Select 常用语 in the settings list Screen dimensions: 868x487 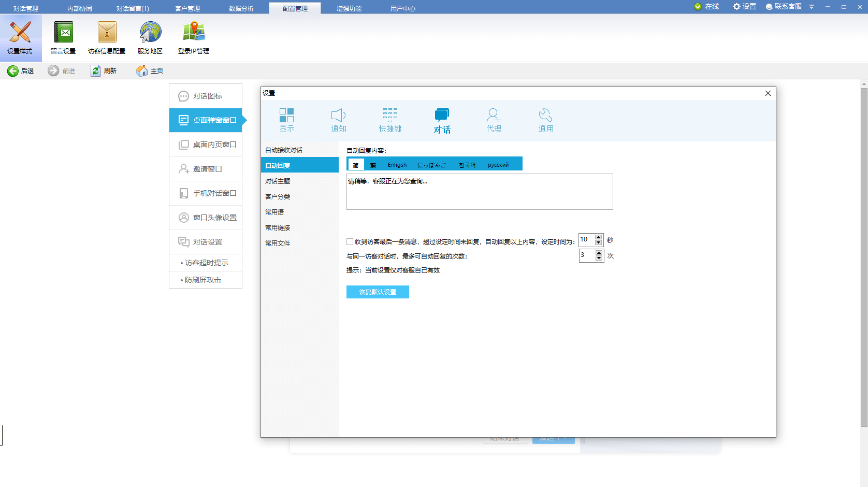click(x=274, y=212)
